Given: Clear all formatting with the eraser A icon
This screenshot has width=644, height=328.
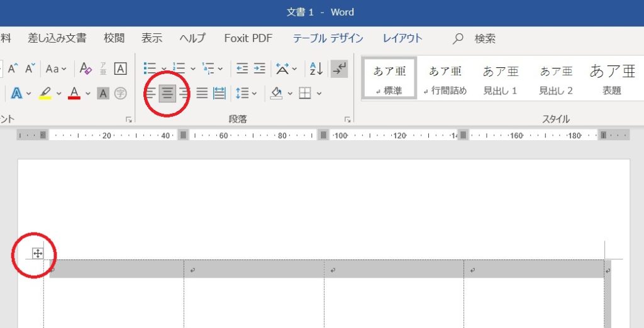Looking at the screenshot, I should 86,68.
